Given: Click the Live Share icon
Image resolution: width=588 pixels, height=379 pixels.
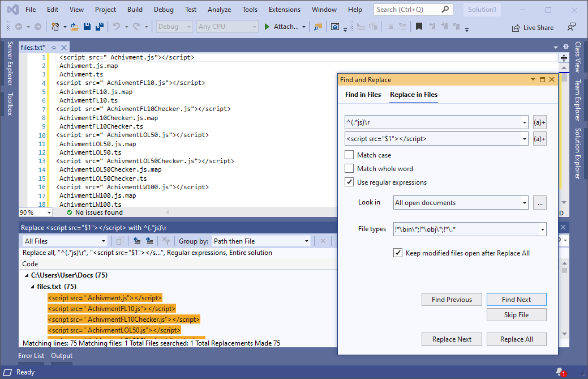Looking at the screenshot, I should click(516, 28).
